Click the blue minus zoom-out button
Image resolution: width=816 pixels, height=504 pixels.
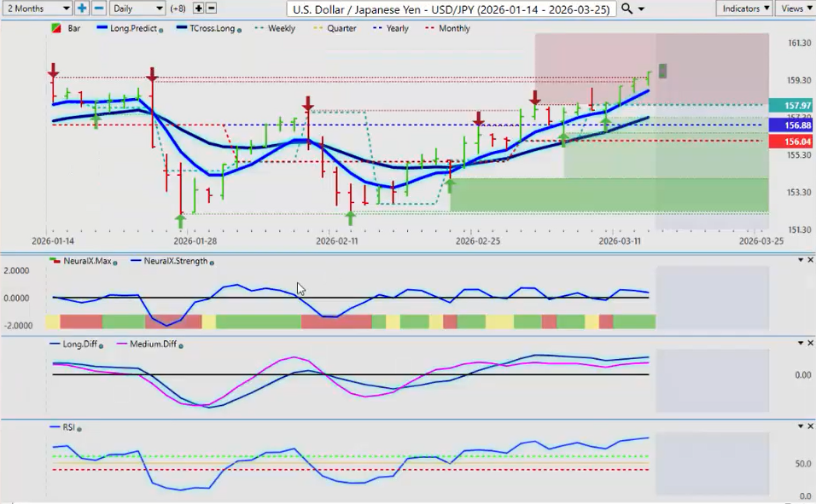click(99, 8)
